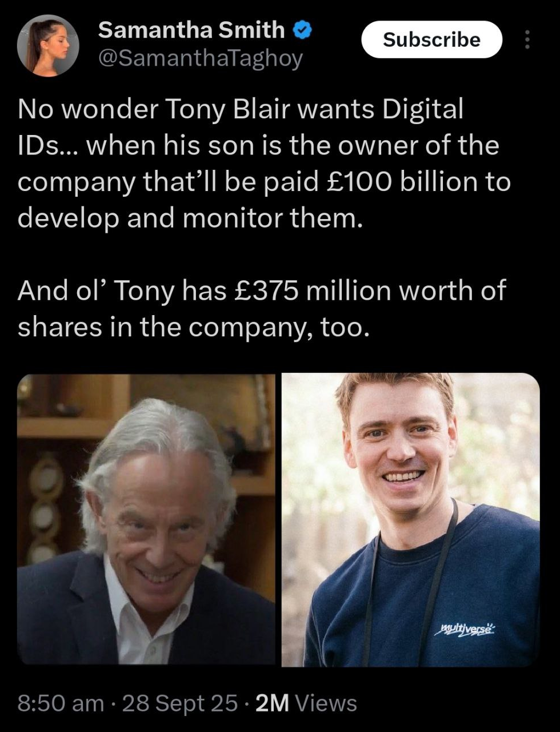
Task: Click the blue verified checkmark badge
Action: pyautogui.click(x=302, y=29)
